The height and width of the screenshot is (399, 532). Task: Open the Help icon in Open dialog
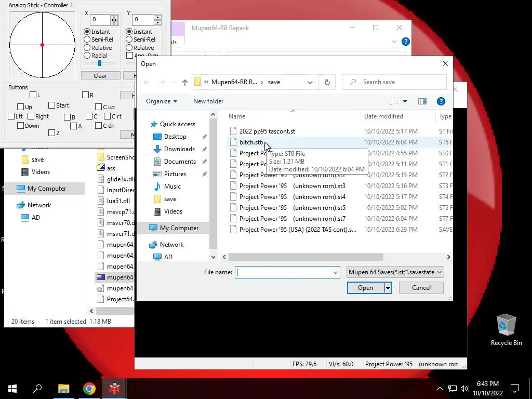coord(441,101)
